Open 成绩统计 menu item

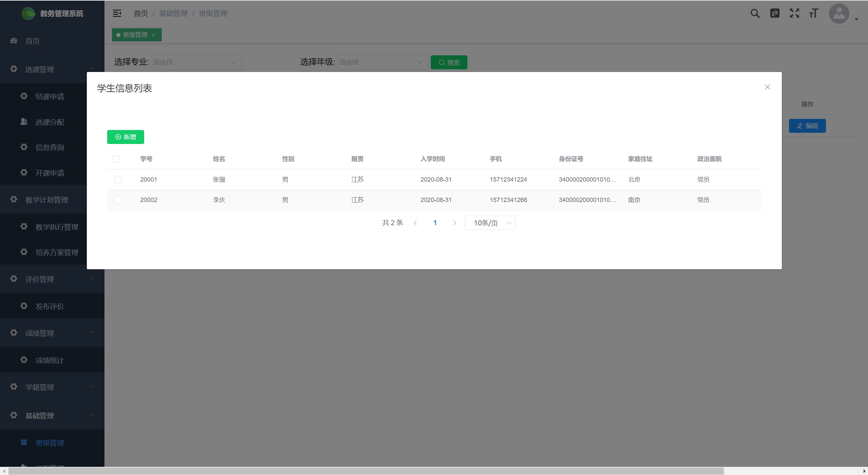point(50,360)
